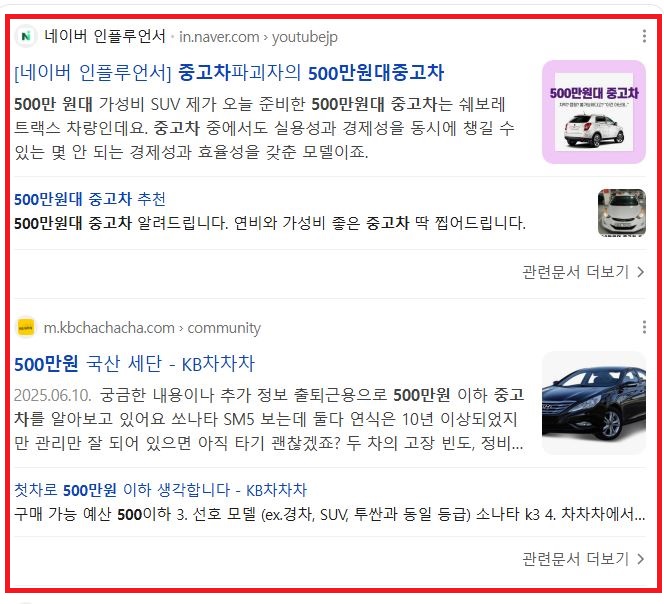
Task: Open the three-dot menu for Naver Influencer result
Action: click(644, 36)
